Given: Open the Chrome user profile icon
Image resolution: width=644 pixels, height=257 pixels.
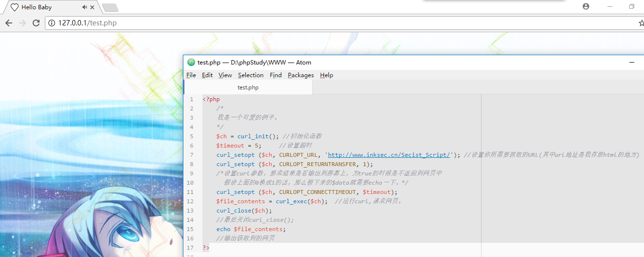Looking at the screenshot, I should (x=586, y=6).
